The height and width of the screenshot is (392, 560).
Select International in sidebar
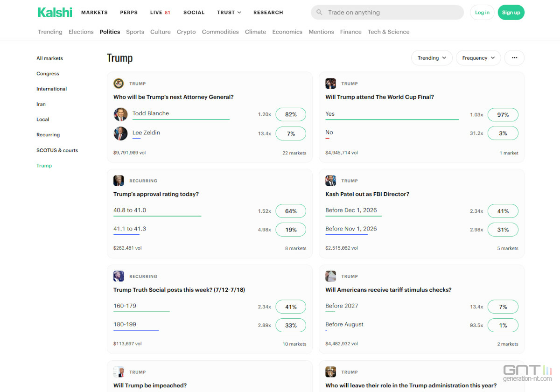pyautogui.click(x=51, y=89)
